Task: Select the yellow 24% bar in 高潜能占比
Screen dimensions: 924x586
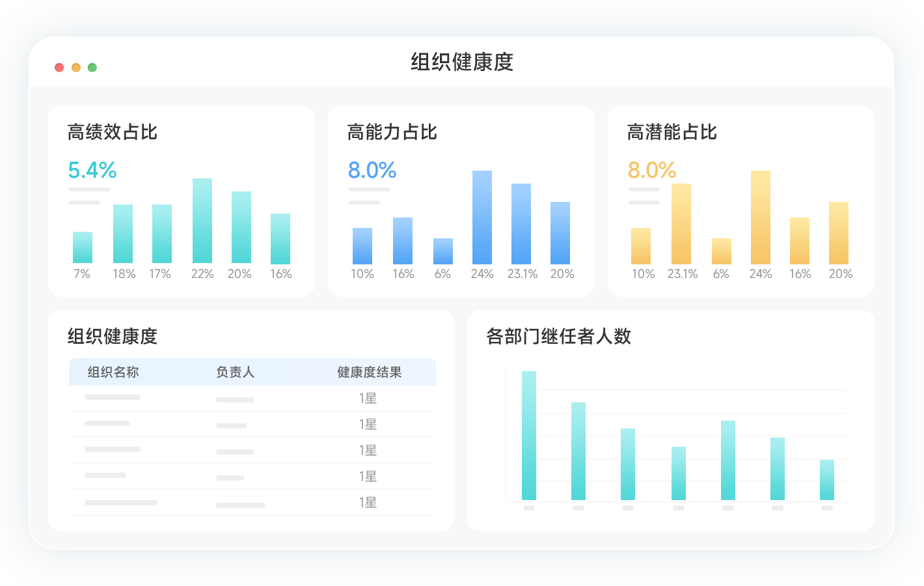Action: point(761,217)
